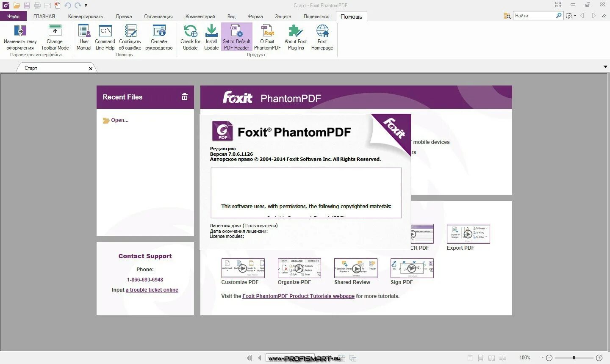Click the zoom in plus button

599,358
